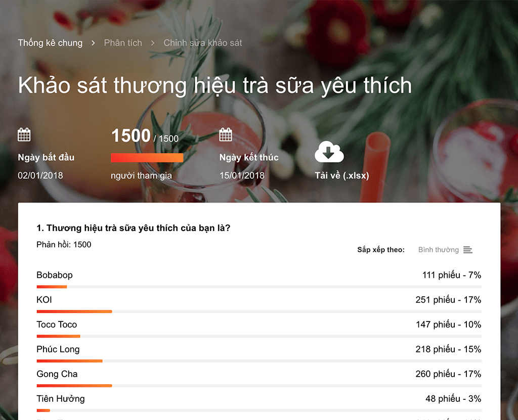Viewport: 518px width, 420px height.
Task: Select the Gong Cha brand label
Action: coord(57,374)
